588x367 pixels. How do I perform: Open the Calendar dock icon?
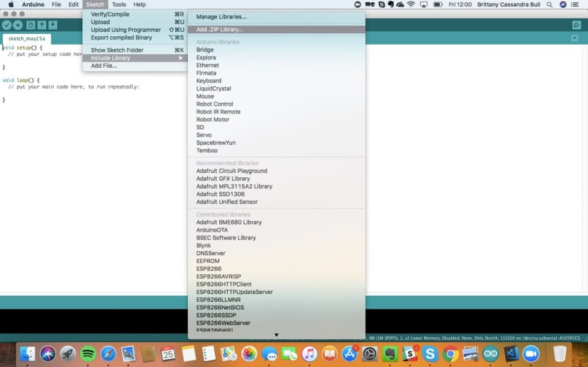click(168, 354)
